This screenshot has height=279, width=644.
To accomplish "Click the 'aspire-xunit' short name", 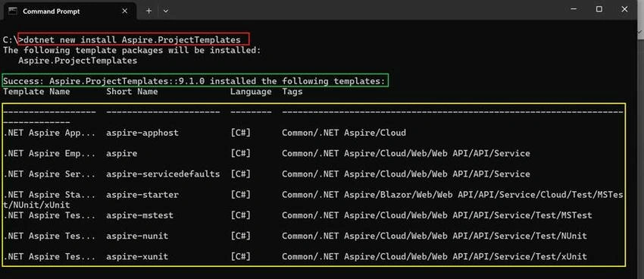I will click(x=137, y=257).
